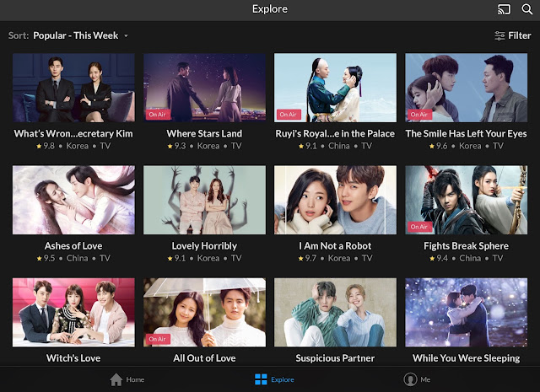Viewport: 540px width, 392px height.
Task: Click the star icon beside the 9.7 rating
Action: click(300, 258)
